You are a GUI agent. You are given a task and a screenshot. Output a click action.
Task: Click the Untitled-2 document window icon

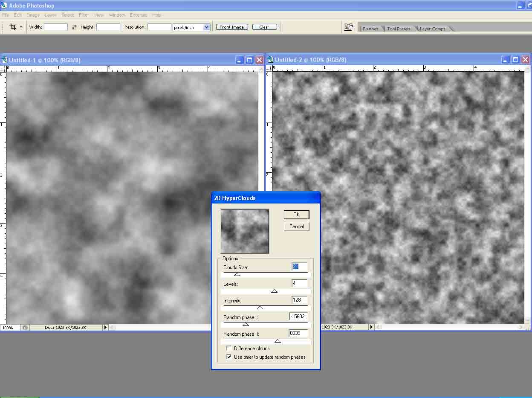pos(270,60)
